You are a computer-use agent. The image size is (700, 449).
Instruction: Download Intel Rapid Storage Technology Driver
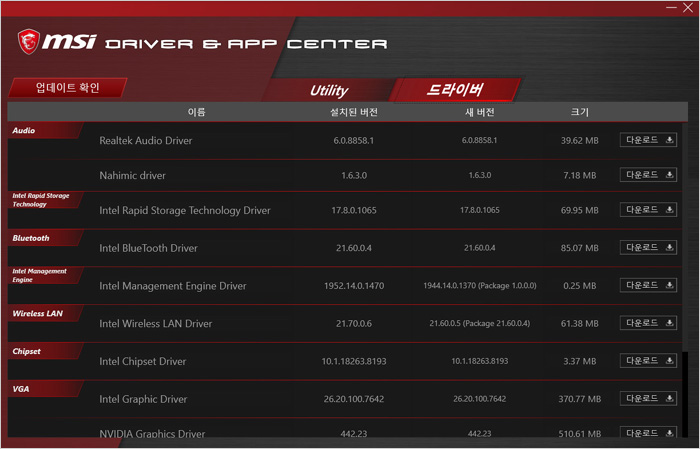[x=648, y=209]
